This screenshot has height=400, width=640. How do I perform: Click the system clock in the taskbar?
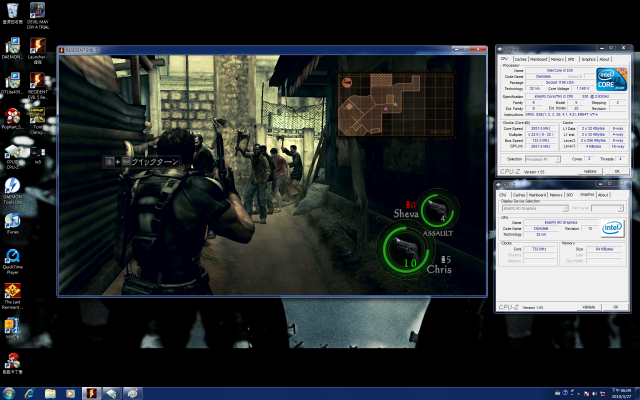[621, 393]
